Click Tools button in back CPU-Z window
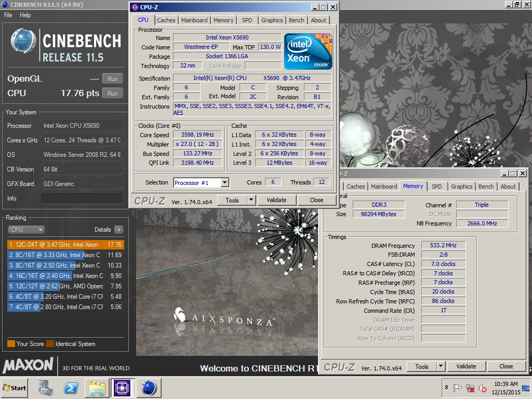The height and width of the screenshot is (399, 532). pyautogui.click(x=422, y=367)
